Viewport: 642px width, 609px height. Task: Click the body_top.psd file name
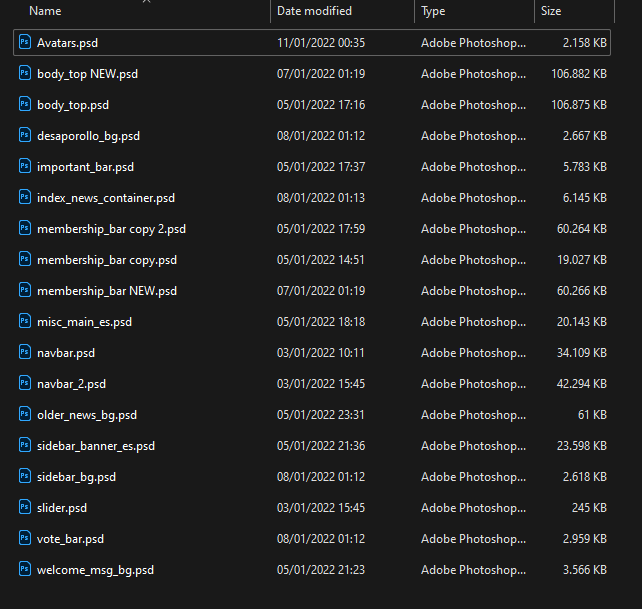pos(73,105)
